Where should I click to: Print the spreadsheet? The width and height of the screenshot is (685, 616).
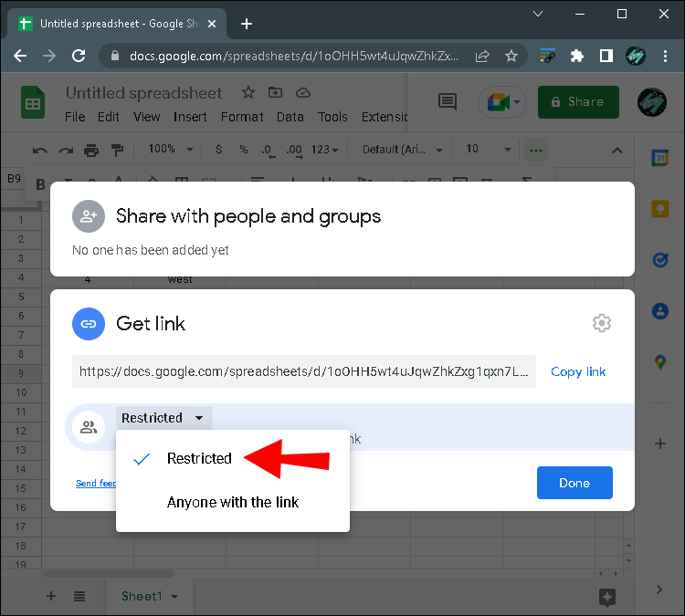[91, 151]
